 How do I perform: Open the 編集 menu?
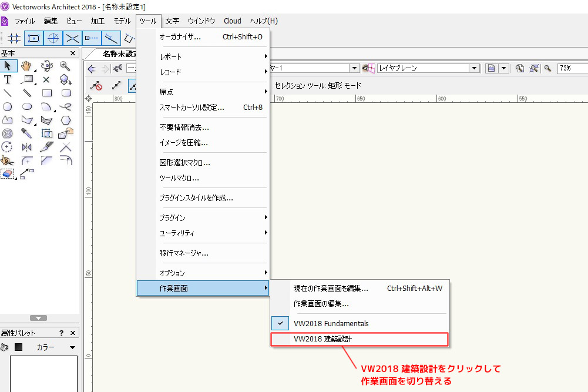pyautogui.click(x=51, y=21)
